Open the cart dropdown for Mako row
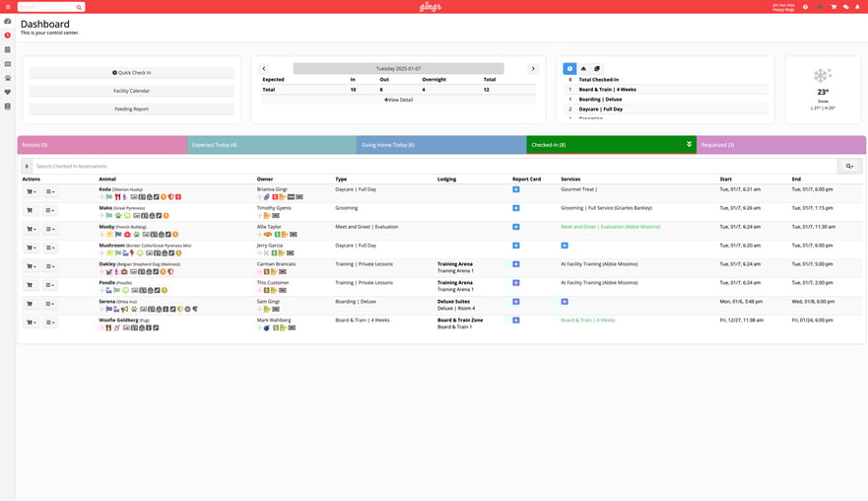The height and width of the screenshot is (501, 868). coord(31,210)
